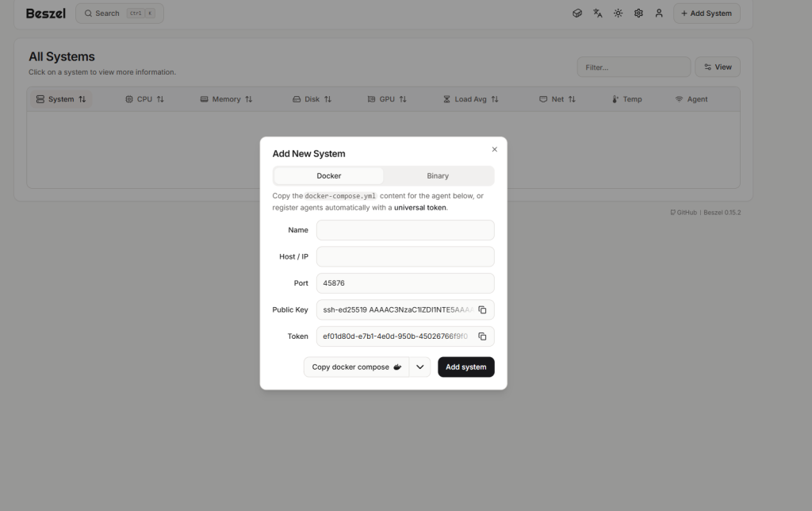Toggle the light/dark theme icon

click(618, 13)
